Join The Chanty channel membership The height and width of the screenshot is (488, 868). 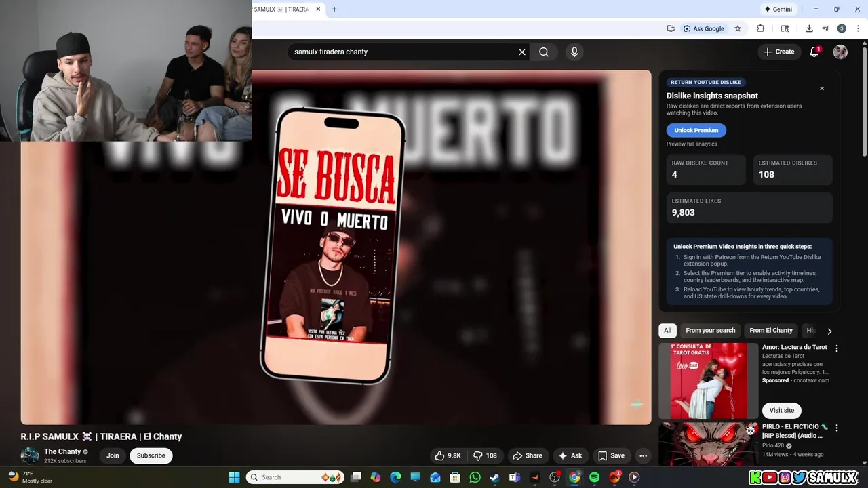click(113, 455)
